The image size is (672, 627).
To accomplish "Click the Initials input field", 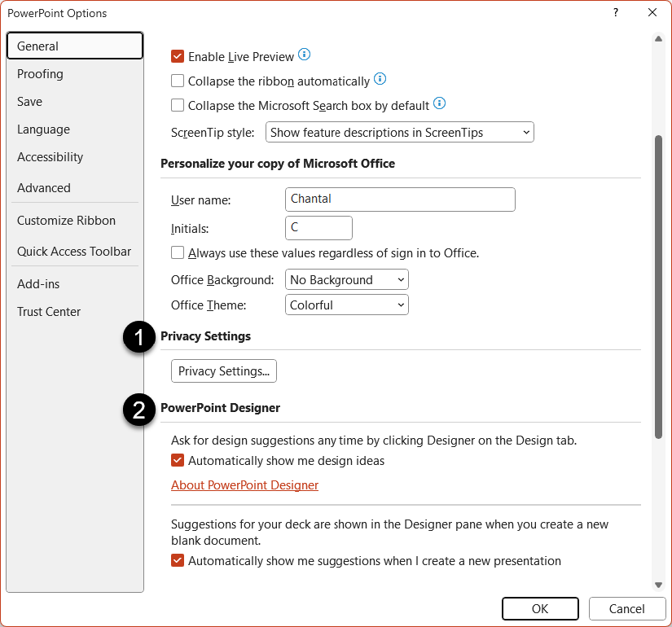I will coord(318,227).
